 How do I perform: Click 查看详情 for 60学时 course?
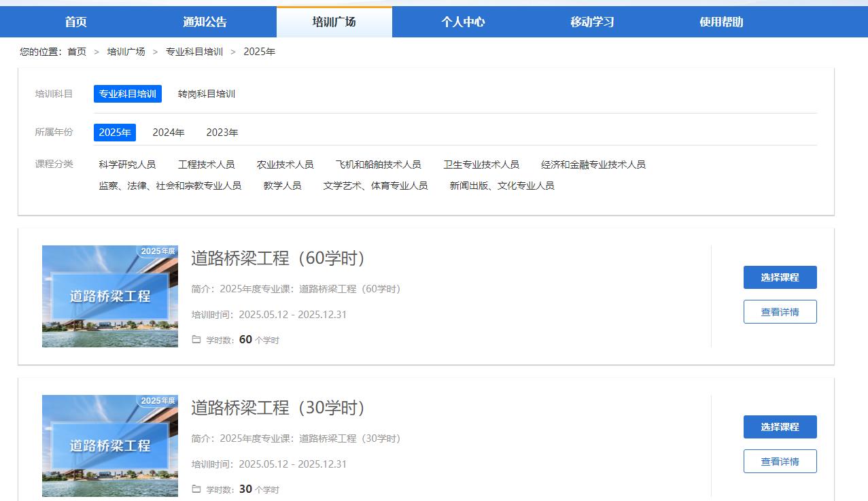pos(780,312)
